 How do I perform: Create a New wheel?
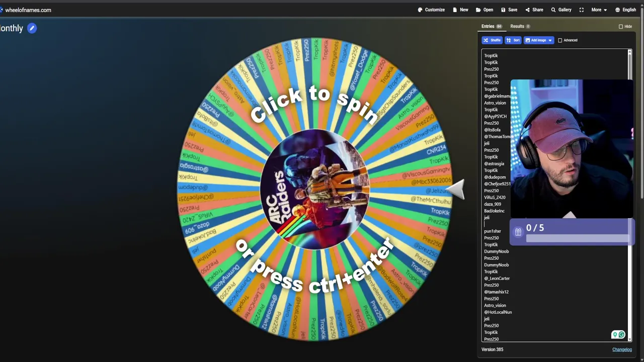(x=460, y=10)
